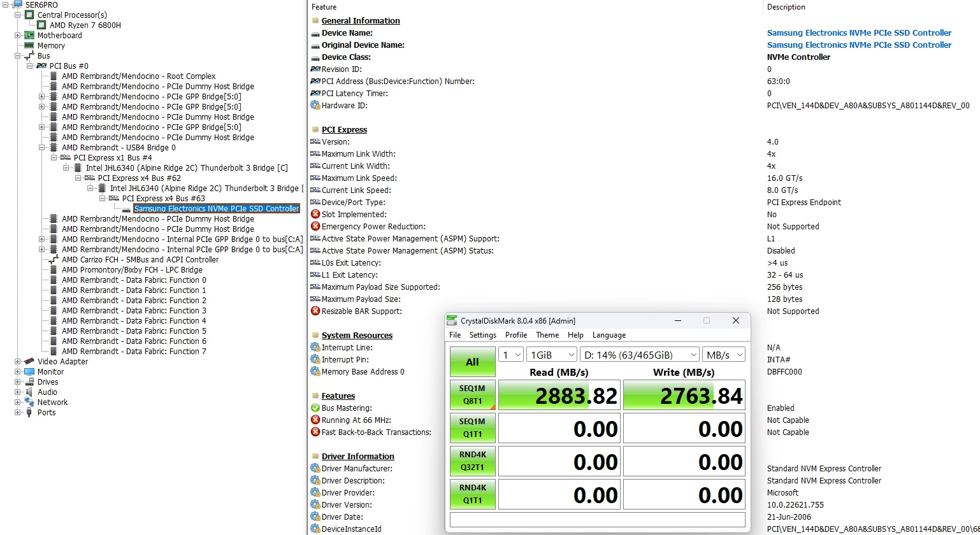The height and width of the screenshot is (535, 980).
Task: Click the General Information section icon
Action: pyautogui.click(x=315, y=20)
